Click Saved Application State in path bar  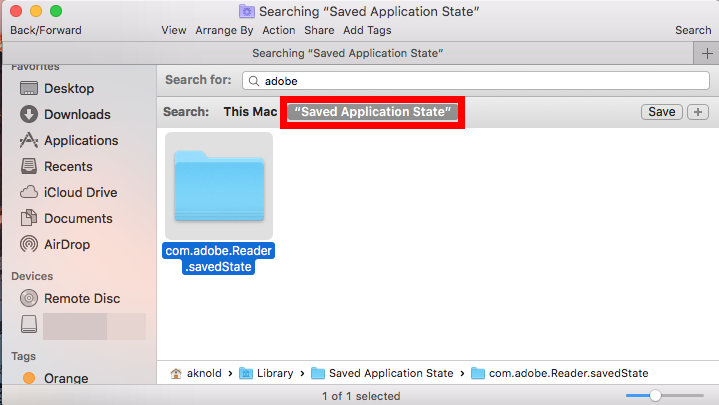[391, 373]
